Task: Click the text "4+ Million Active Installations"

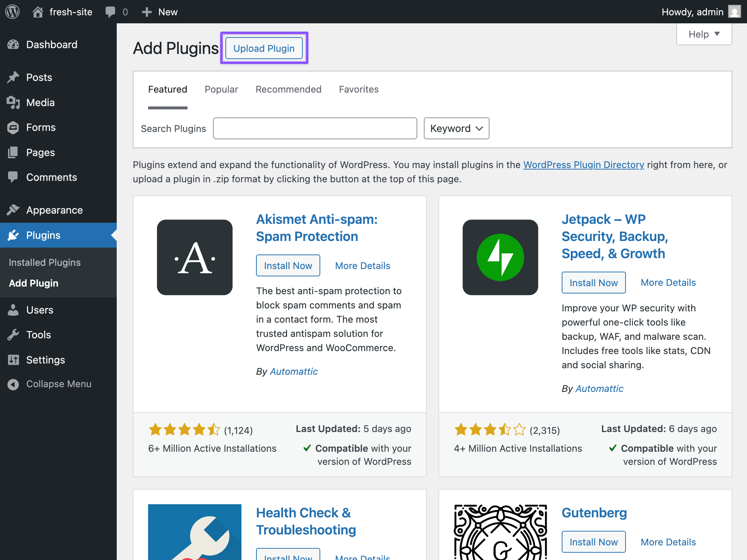Action: pos(518,448)
